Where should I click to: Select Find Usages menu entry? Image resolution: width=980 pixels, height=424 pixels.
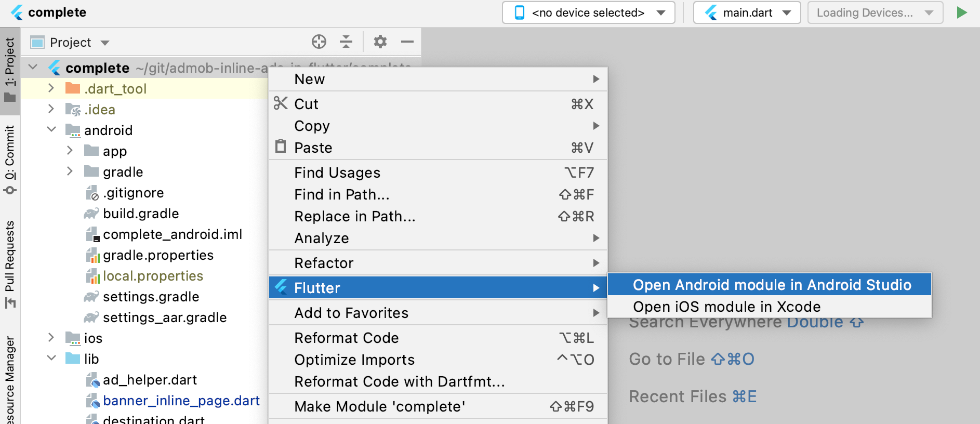coord(438,173)
